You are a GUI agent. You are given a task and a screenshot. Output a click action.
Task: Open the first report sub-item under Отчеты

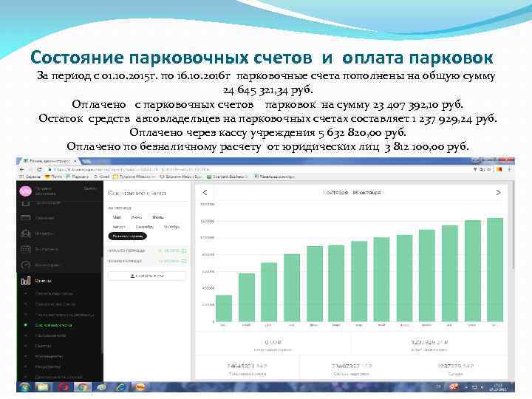pyautogui.click(x=54, y=293)
